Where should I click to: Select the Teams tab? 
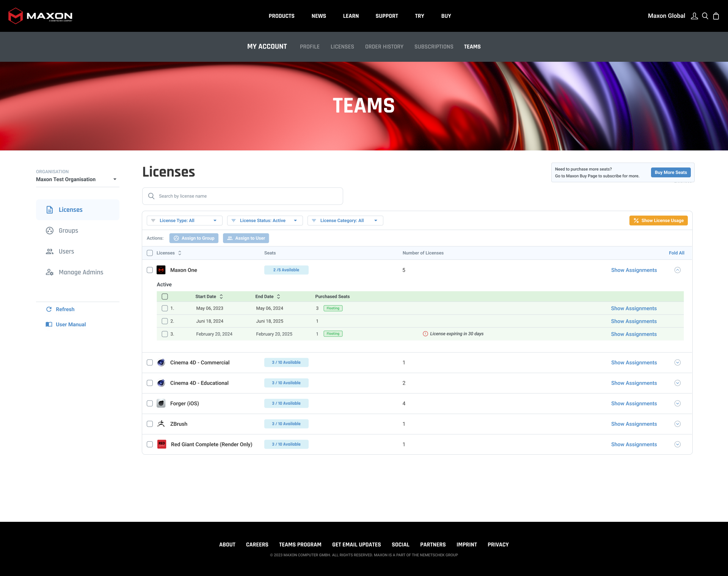[472, 47]
